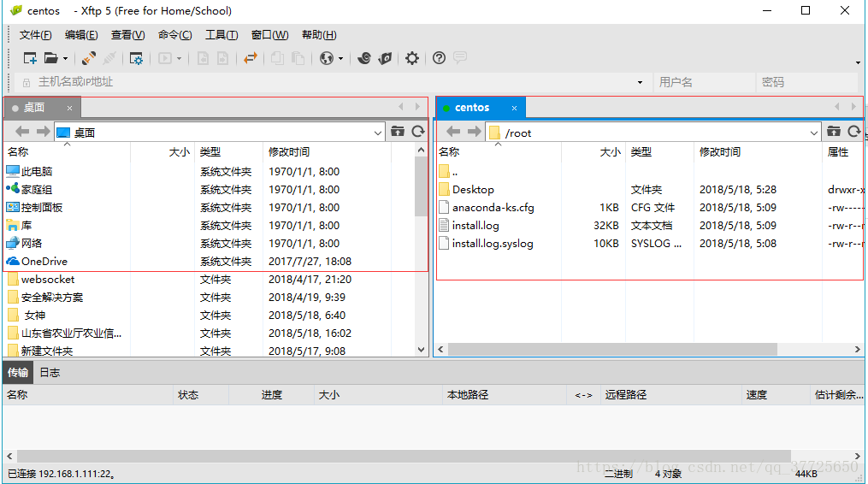The width and height of the screenshot is (868, 484).
Task: Click the 用户名 input field
Action: [704, 82]
